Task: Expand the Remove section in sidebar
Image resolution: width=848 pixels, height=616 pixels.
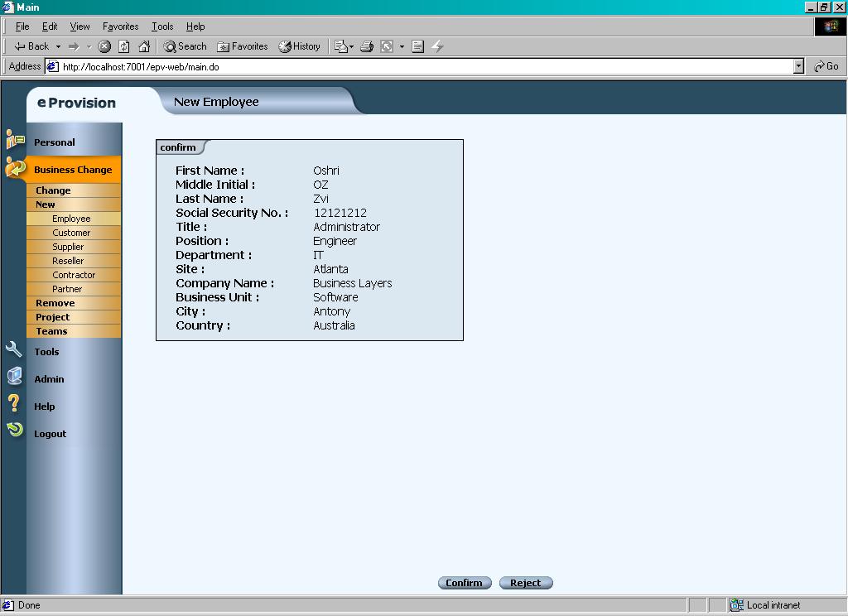Action: coord(55,303)
